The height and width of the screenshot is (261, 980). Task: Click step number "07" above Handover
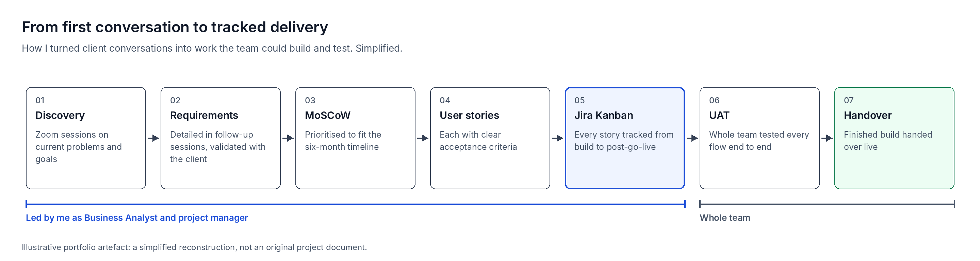click(848, 100)
